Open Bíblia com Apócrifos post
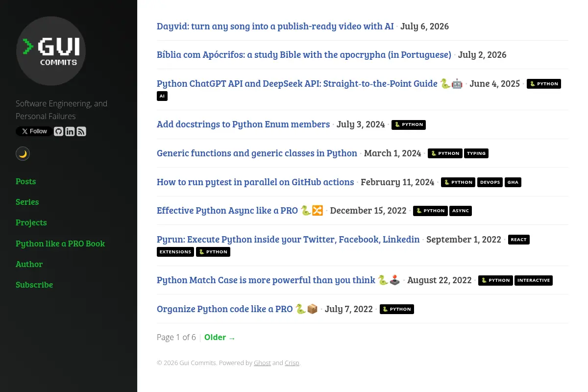The image size is (588, 392). (304, 55)
